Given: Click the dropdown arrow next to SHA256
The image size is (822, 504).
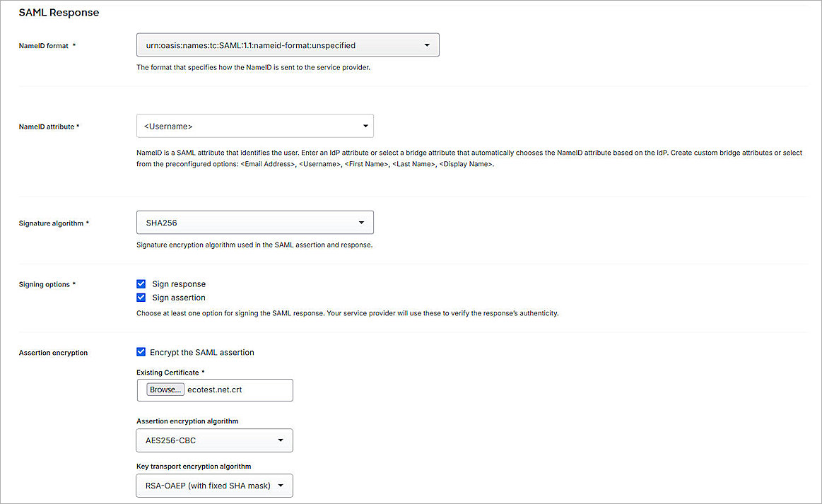Looking at the screenshot, I should tap(361, 222).
